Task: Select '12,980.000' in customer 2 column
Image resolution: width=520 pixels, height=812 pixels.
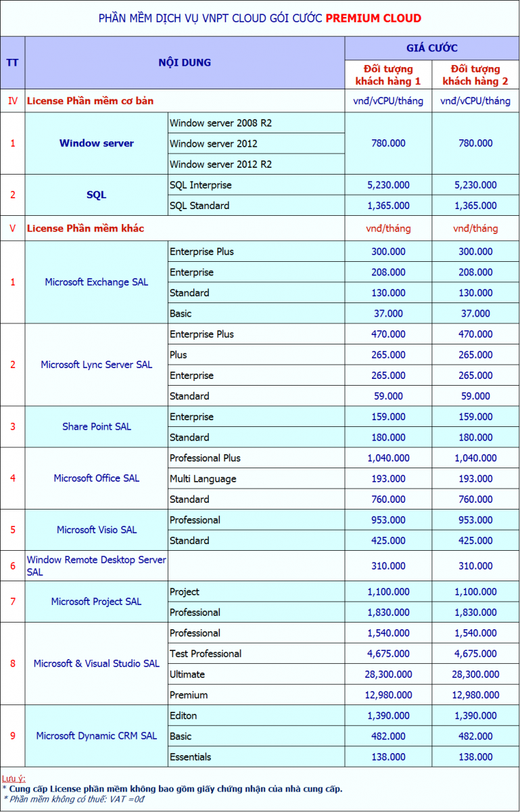Action: pyautogui.click(x=475, y=695)
